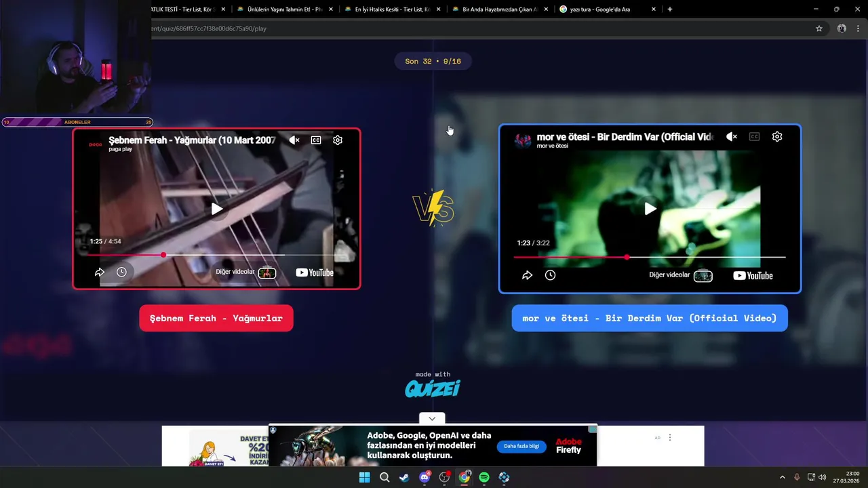Viewport: 868px width, 488px height.
Task: Vote for mor ve ötesi - Bir Derdim Var
Action: (x=650, y=318)
